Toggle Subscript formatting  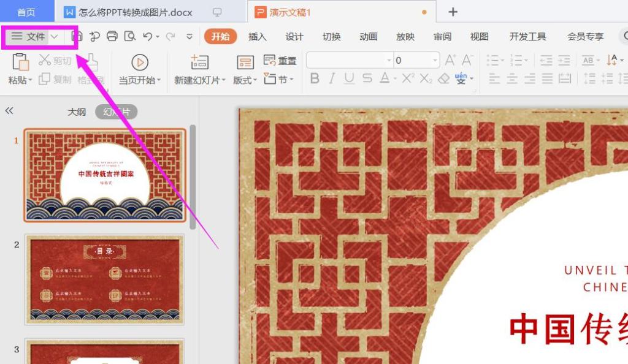[426, 78]
